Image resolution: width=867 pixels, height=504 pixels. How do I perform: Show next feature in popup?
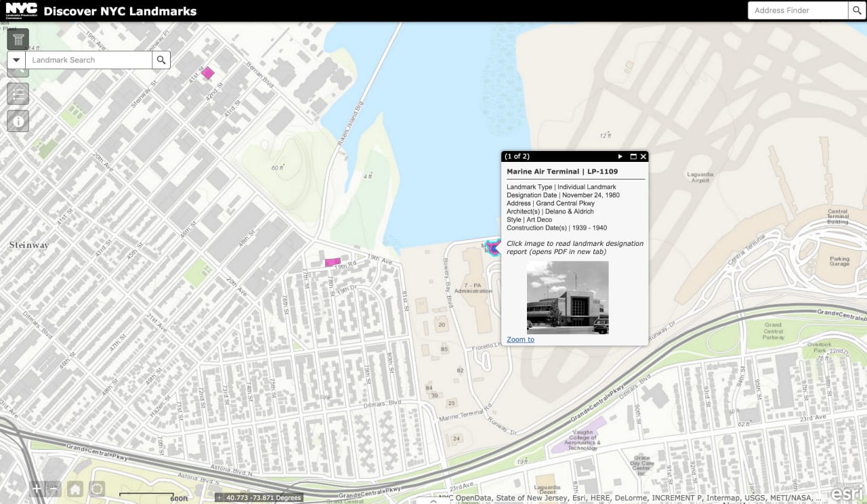pos(620,156)
